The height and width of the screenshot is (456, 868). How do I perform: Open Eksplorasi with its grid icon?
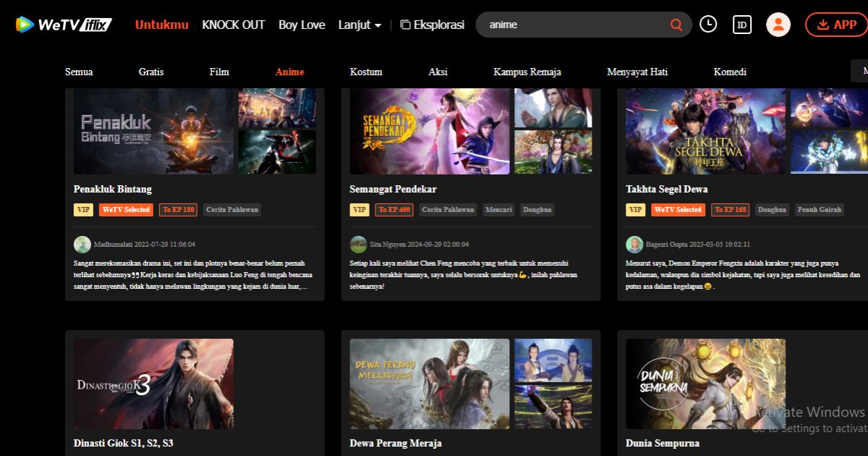432,24
